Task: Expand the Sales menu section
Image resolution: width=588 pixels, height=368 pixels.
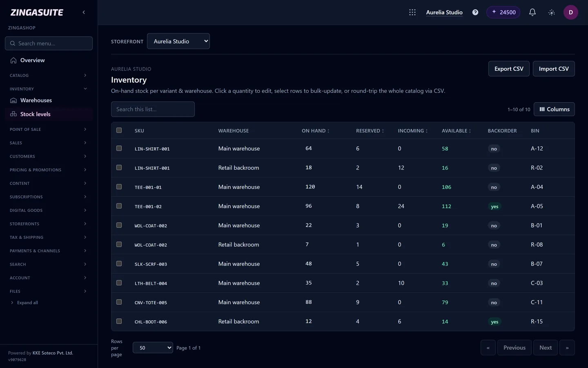Action: [x=49, y=143]
